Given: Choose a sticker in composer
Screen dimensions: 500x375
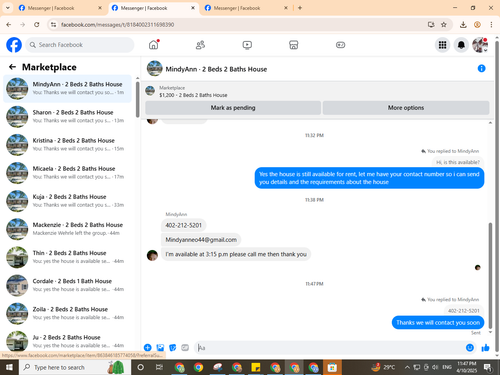Looking at the screenshot, I should pyautogui.click(x=173, y=348).
